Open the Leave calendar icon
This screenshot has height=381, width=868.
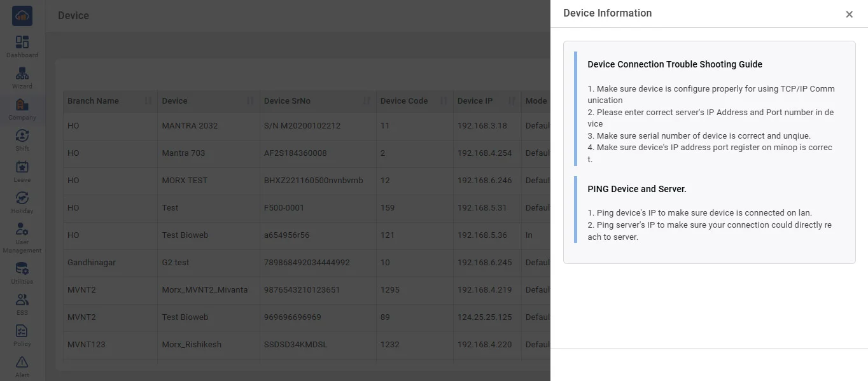[22, 168]
